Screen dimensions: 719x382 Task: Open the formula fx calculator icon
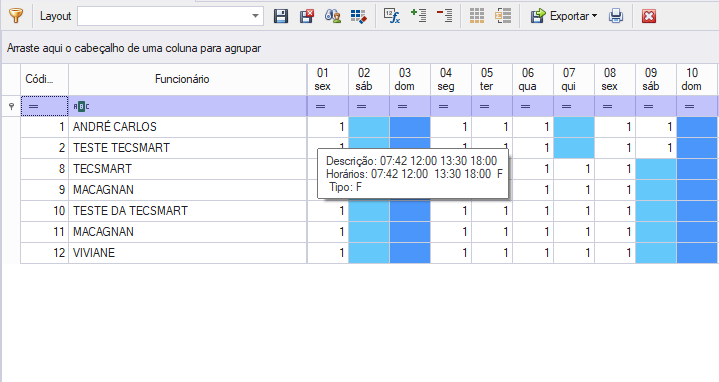pos(392,16)
